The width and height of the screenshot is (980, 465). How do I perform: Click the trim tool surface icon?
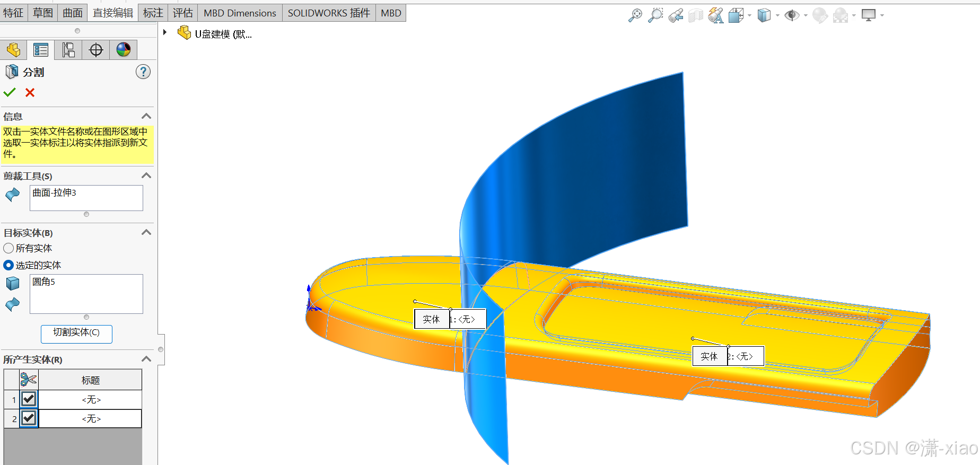(12, 195)
